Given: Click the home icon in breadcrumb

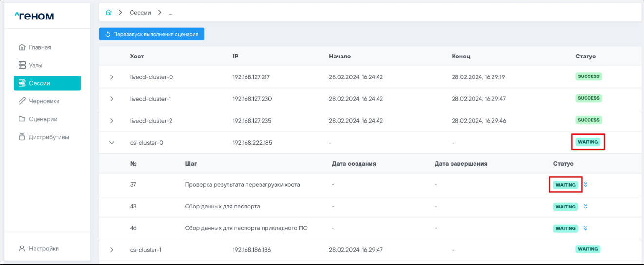Looking at the screenshot, I should (109, 13).
